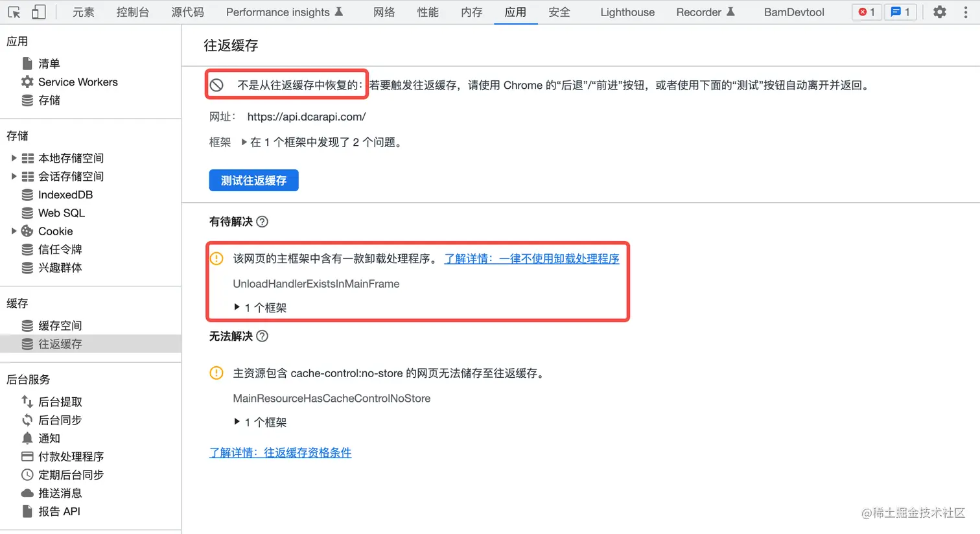
Task: Click the 后台提取 arrows icon
Action: click(27, 402)
